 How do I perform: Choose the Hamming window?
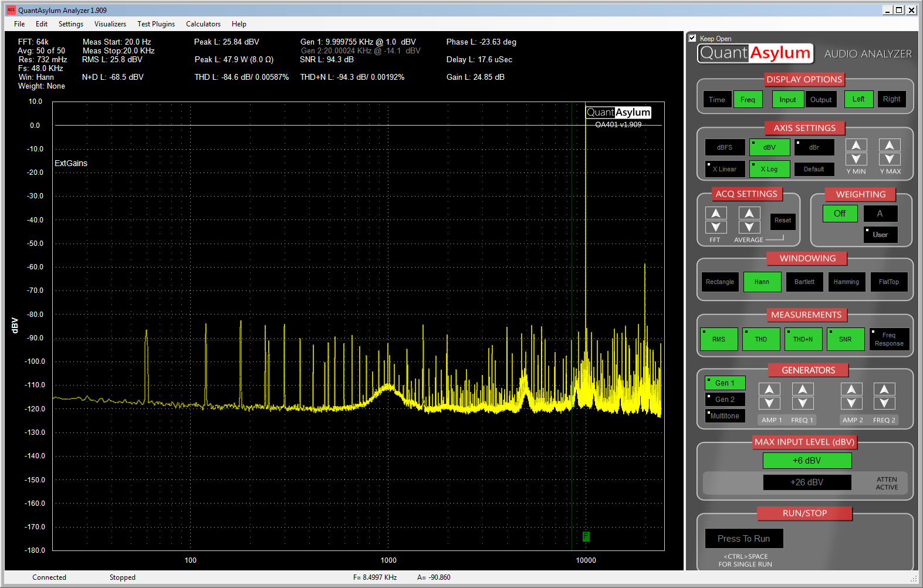[x=847, y=282]
